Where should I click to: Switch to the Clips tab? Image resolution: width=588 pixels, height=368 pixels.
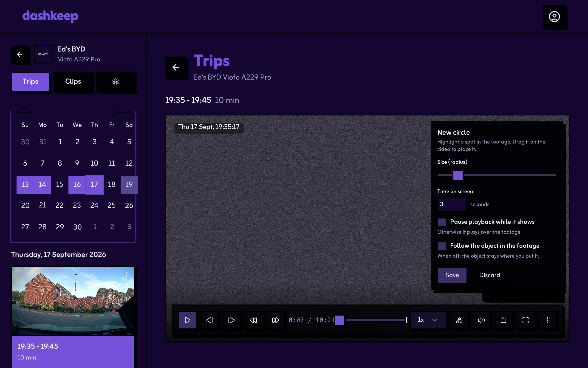pos(73,82)
